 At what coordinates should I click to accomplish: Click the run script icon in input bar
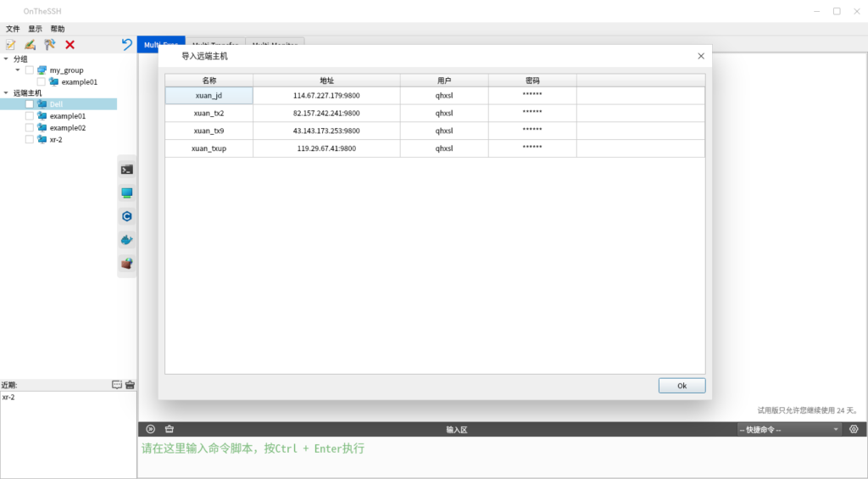tap(151, 430)
